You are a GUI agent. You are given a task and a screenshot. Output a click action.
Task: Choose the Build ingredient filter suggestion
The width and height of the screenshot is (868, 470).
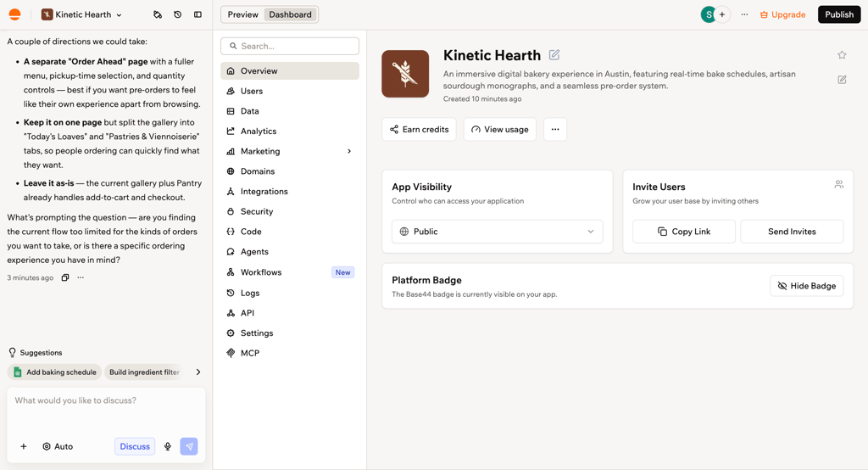144,372
